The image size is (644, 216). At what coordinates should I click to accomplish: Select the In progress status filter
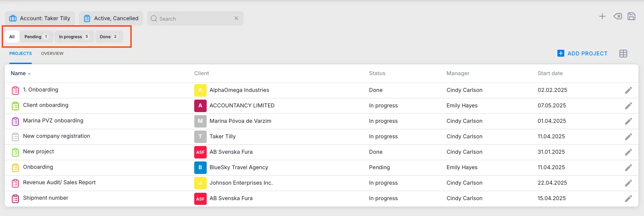point(74,37)
